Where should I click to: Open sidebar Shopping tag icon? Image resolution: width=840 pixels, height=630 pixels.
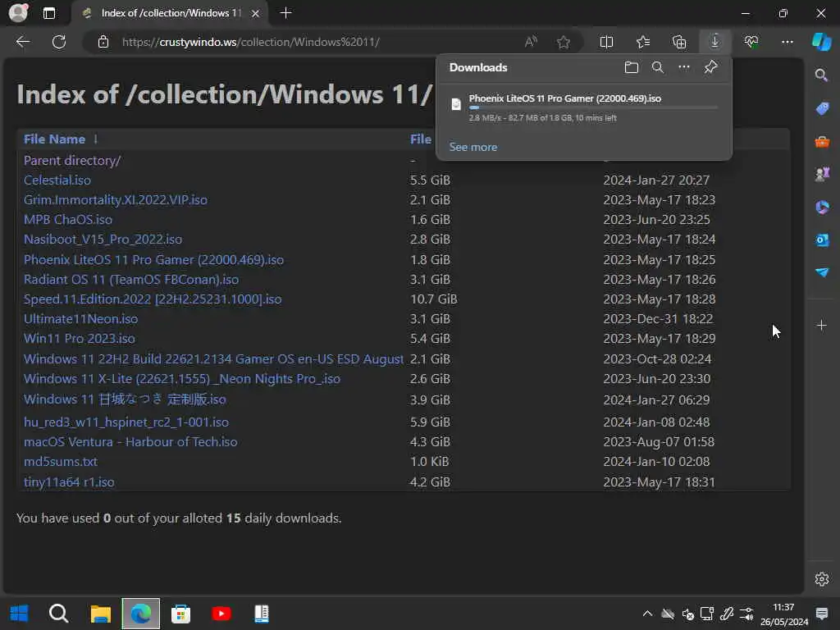click(x=822, y=109)
